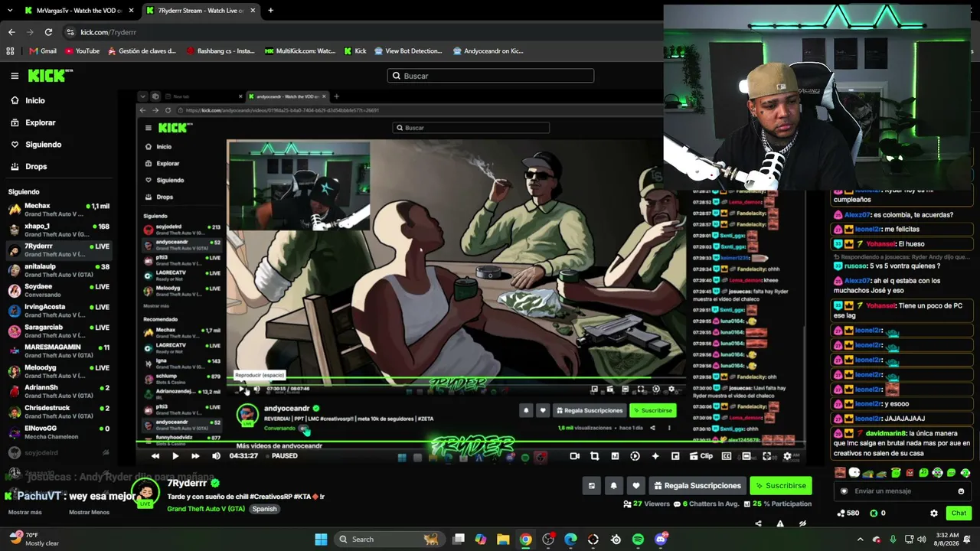
Task: Open the Kick sidebar hamburger menu
Action: pos(15,76)
